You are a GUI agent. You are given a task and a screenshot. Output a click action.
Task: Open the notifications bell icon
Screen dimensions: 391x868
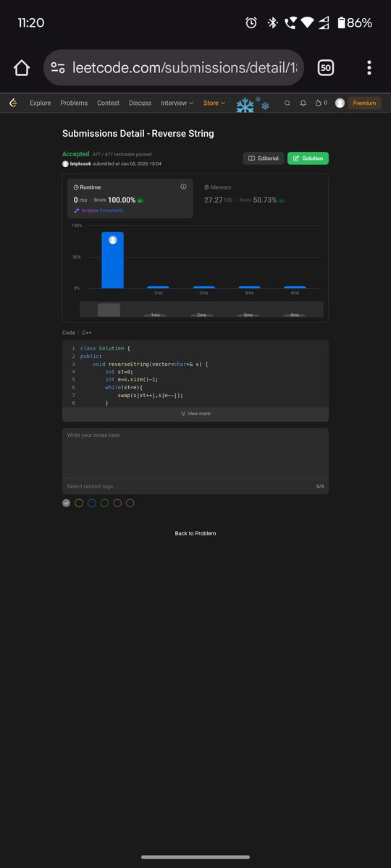[x=303, y=103]
